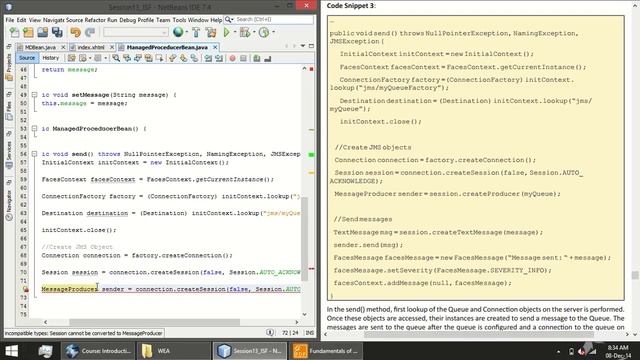The width and height of the screenshot is (640, 360).
Task: Click the Open Project toolbar icon
Action: (x=42, y=32)
